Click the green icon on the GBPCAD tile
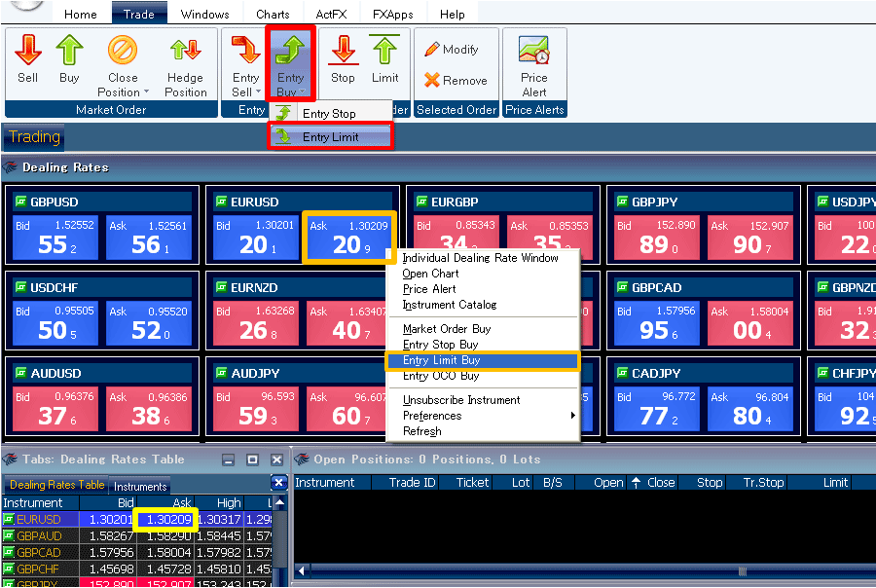The height and width of the screenshot is (588, 876). pyautogui.click(x=622, y=287)
